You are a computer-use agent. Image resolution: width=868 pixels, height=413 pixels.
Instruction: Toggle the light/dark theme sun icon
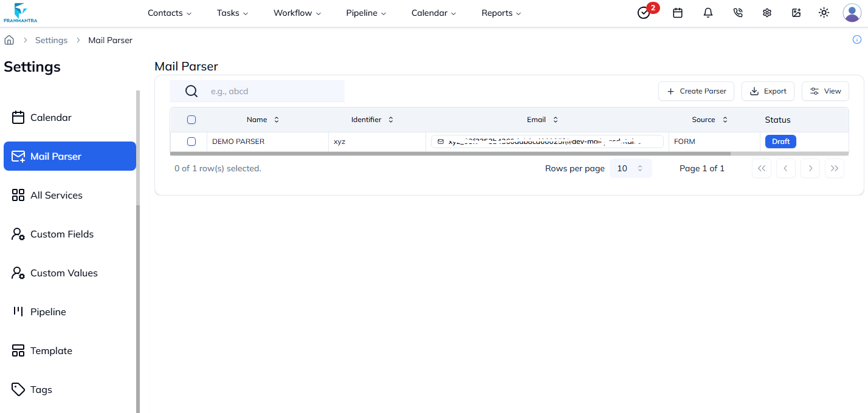pyautogui.click(x=824, y=13)
